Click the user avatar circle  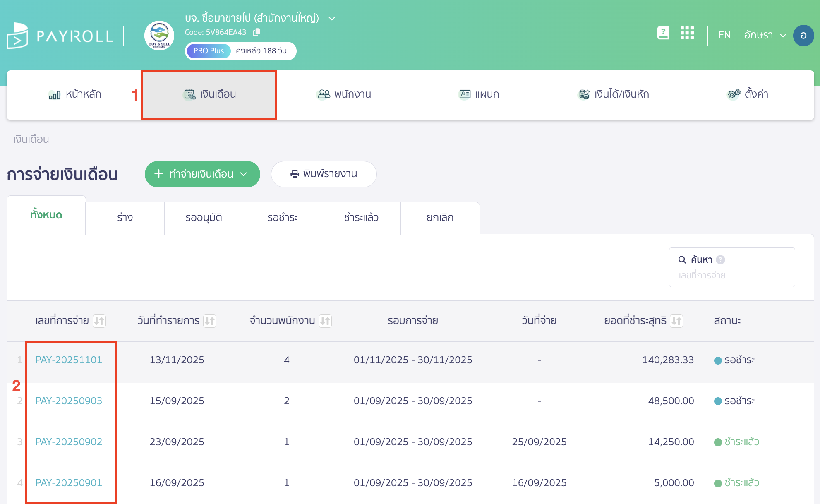pyautogui.click(x=803, y=36)
